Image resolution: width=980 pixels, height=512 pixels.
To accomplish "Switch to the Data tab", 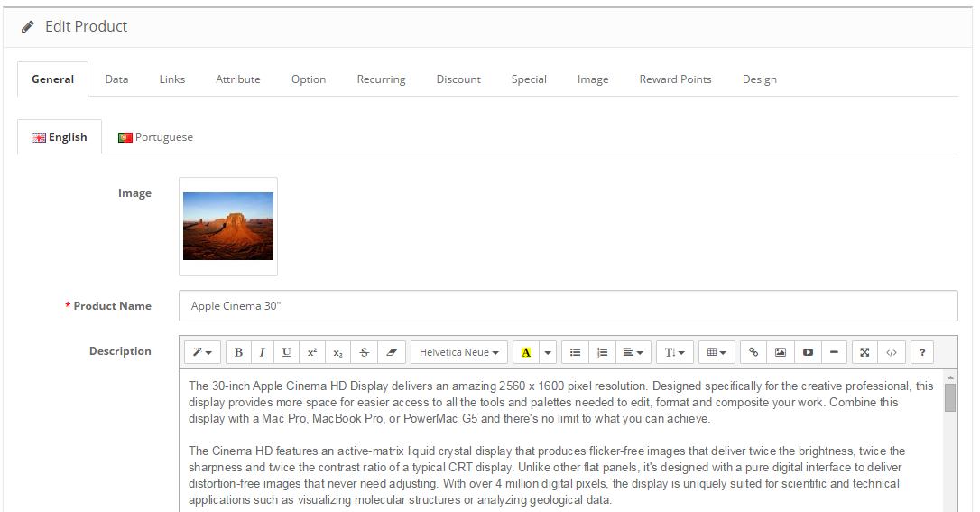I will (x=116, y=79).
